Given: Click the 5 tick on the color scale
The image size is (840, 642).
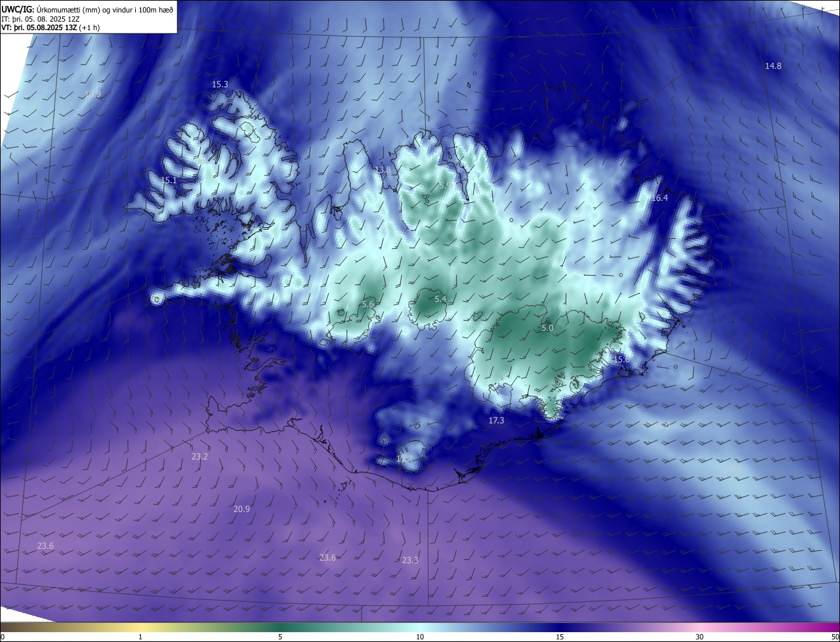Looking at the screenshot, I should tap(280, 637).
